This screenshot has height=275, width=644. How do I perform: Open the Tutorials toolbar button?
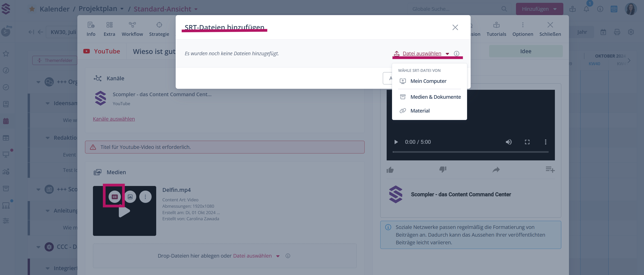(496, 29)
